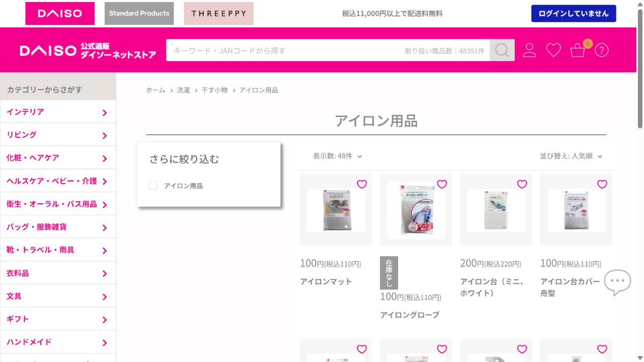Open the ハンドメイド category

click(58, 342)
